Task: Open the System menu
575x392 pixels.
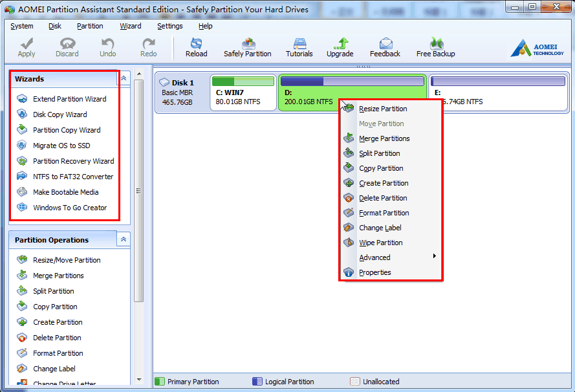Action: [21, 26]
